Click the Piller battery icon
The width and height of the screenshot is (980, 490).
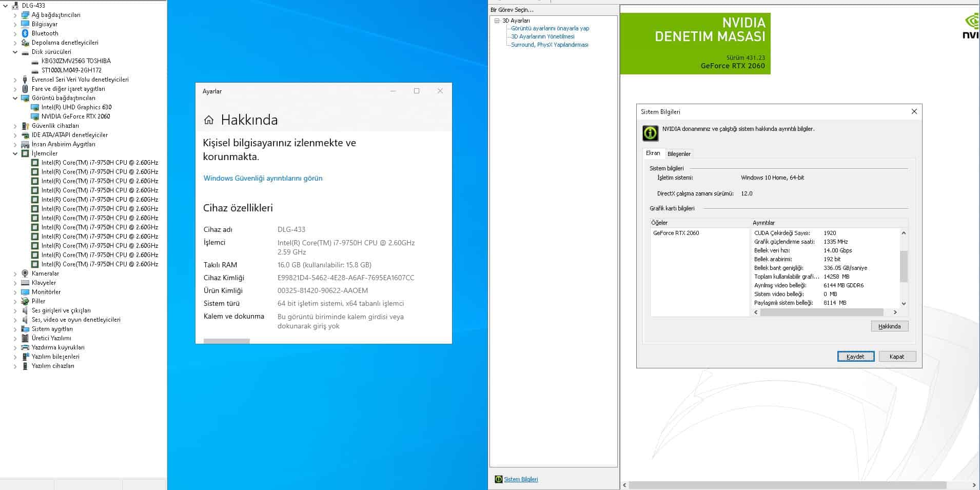(25, 301)
